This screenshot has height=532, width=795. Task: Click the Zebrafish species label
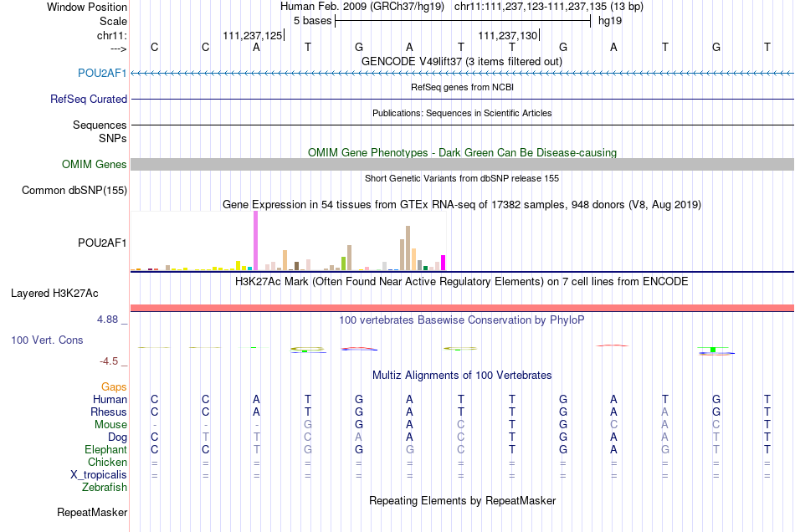tap(105, 487)
